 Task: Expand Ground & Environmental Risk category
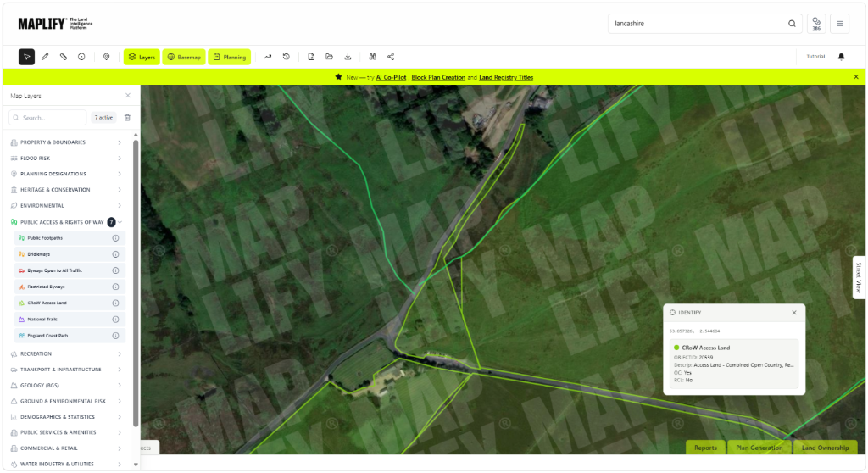tap(66, 401)
